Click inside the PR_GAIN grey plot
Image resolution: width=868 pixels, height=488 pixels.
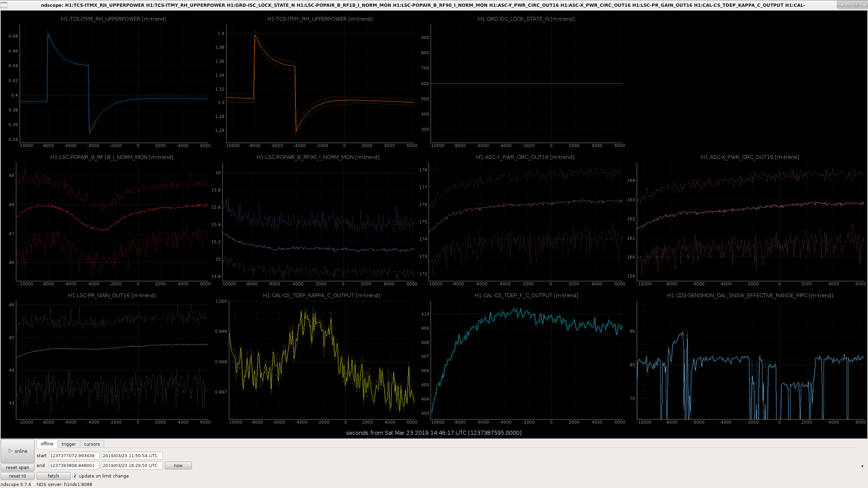pos(112,360)
